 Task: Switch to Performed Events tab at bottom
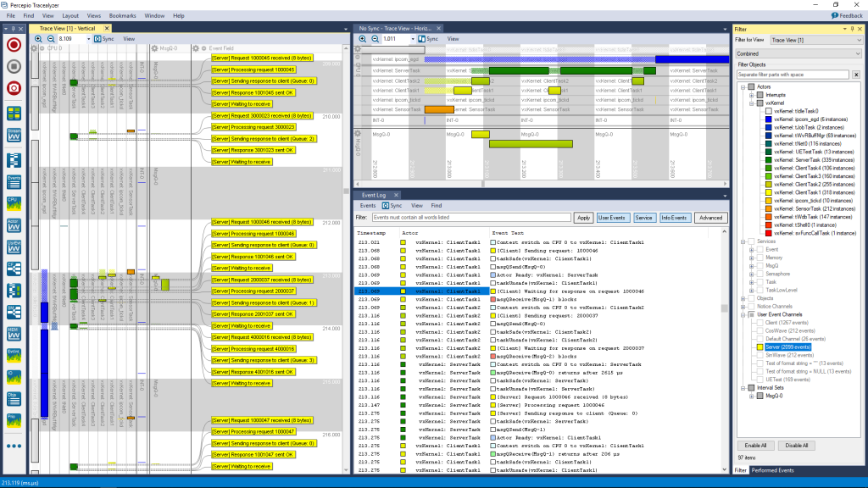(x=772, y=470)
